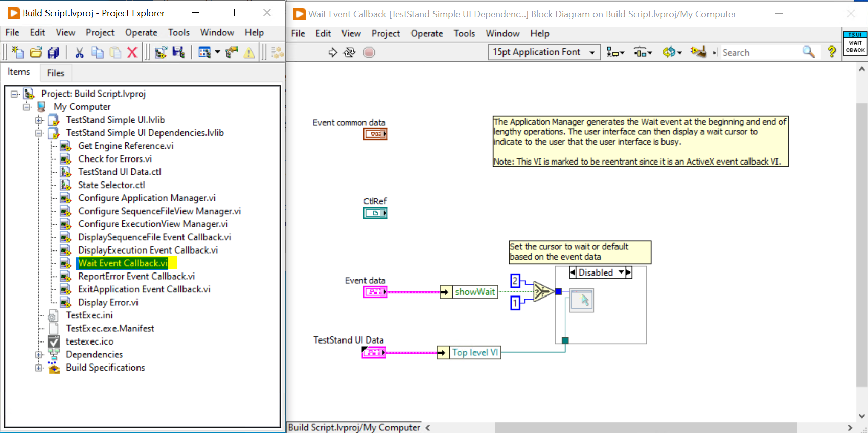Click the TestStand UI Data terminal
868x433 pixels.
click(374, 352)
